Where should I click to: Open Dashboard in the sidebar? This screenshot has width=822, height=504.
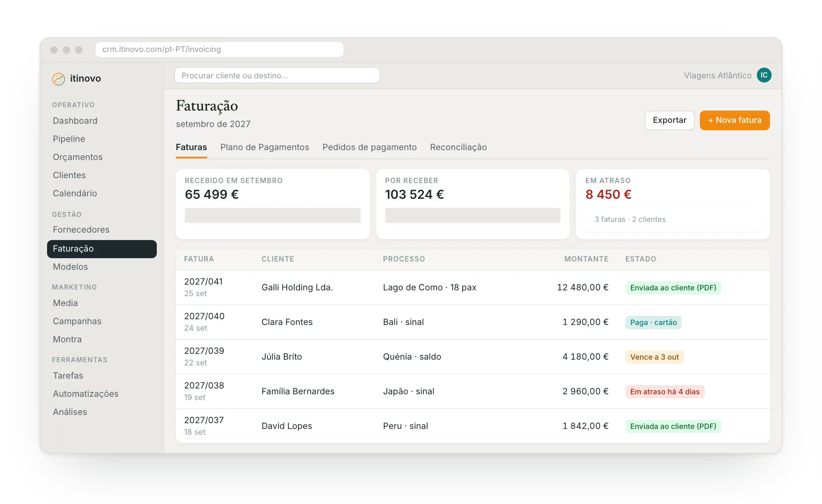[x=75, y=121]
